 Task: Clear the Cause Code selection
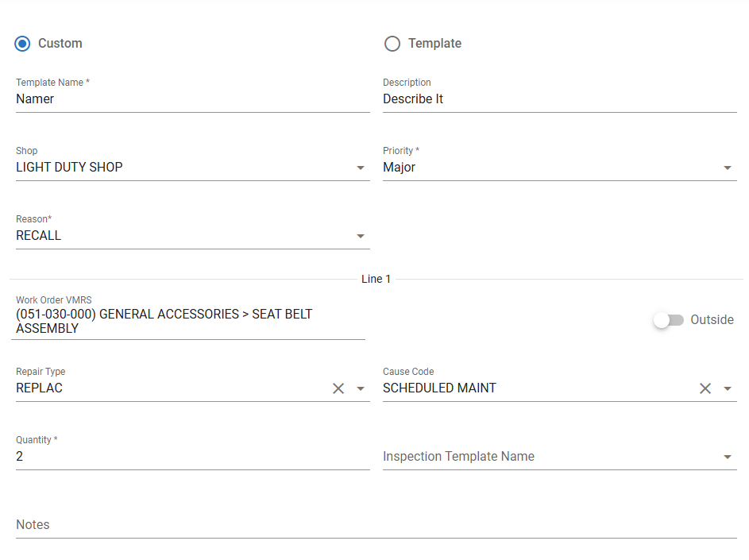[x=705, y=388]
